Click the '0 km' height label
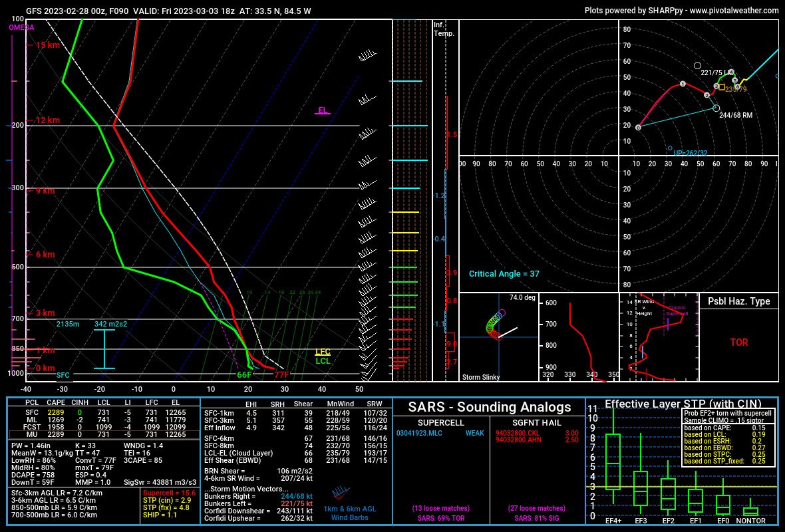 [45, 368]
